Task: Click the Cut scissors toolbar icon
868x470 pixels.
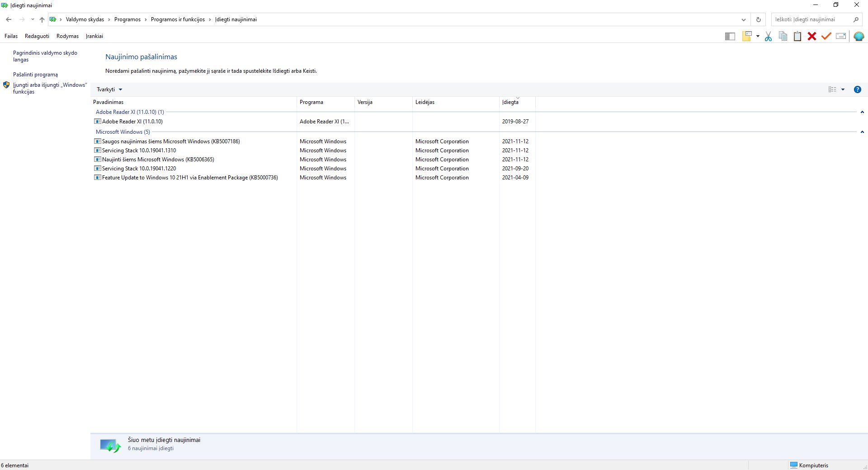Action: [x=768, y=37]
